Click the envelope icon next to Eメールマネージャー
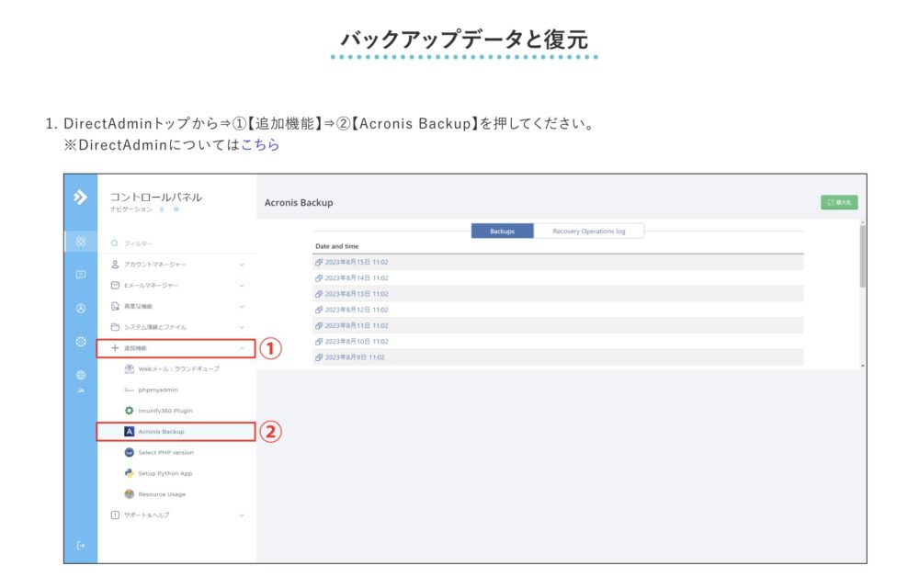Screen dimensions: 919x588 115,285
